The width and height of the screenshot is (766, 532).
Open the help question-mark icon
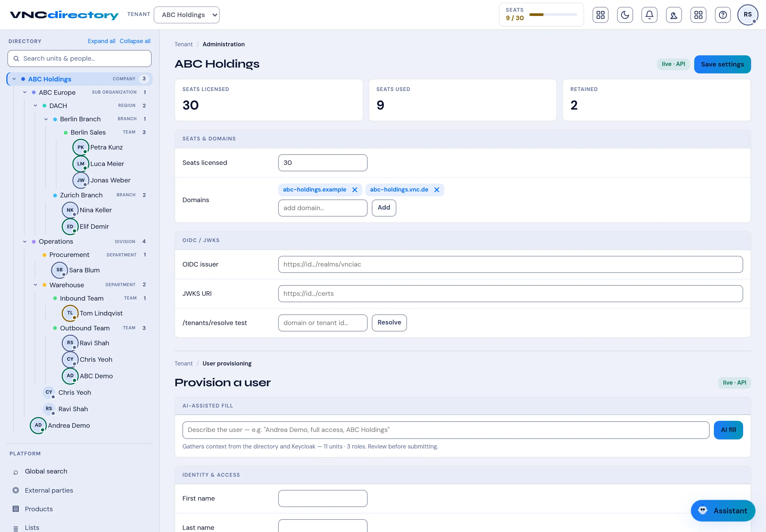(x=722, y=15)
